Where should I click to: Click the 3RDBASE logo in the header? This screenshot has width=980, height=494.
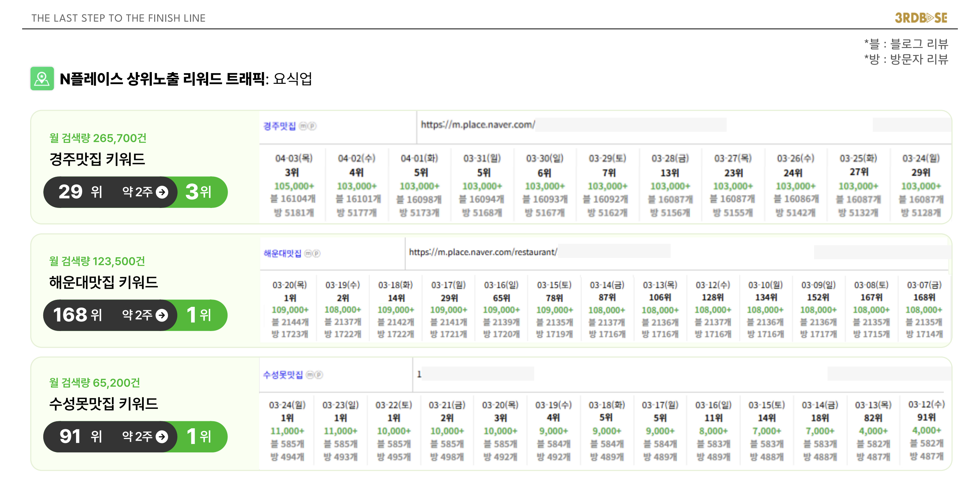click(x=921, y=17)
